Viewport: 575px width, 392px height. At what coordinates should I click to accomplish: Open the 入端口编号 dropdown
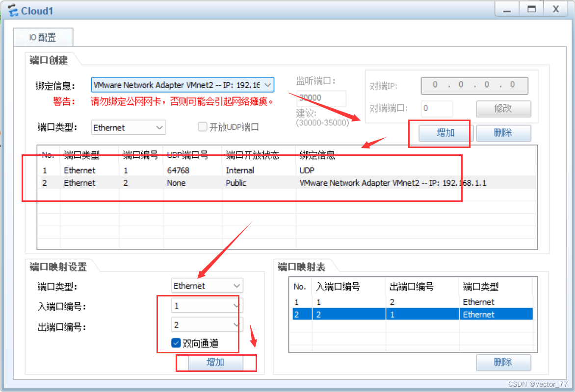click(207, 306)
